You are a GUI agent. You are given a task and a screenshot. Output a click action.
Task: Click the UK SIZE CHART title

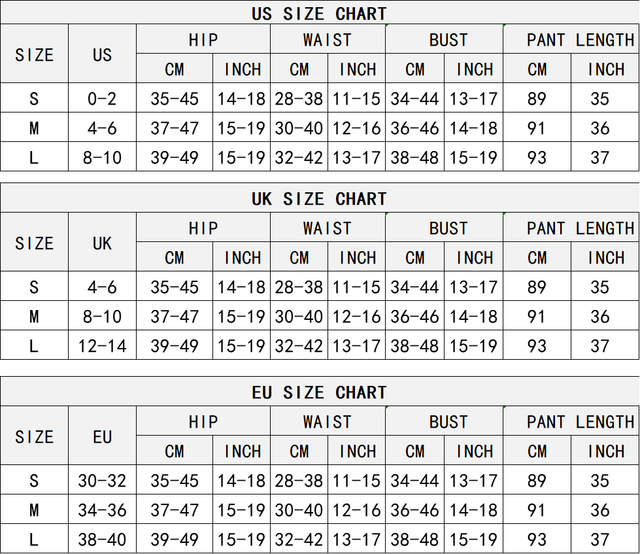pos(319,199)
